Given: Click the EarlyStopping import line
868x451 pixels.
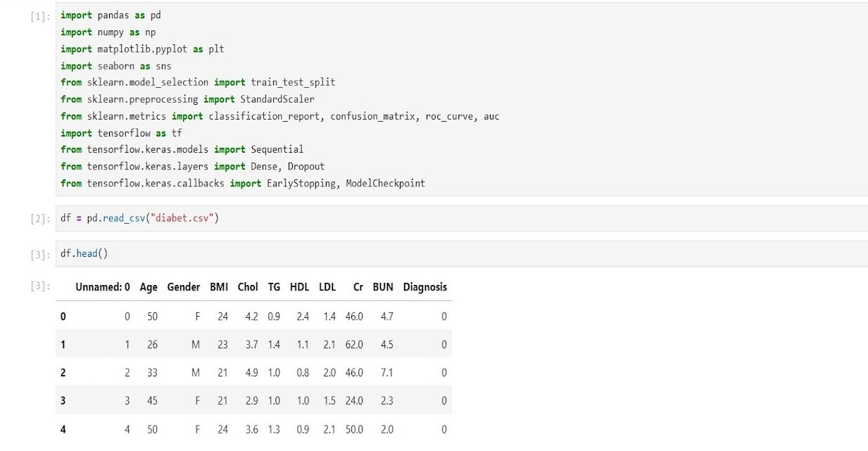Looking at the screenshot, I should click(x=243, y=184).
